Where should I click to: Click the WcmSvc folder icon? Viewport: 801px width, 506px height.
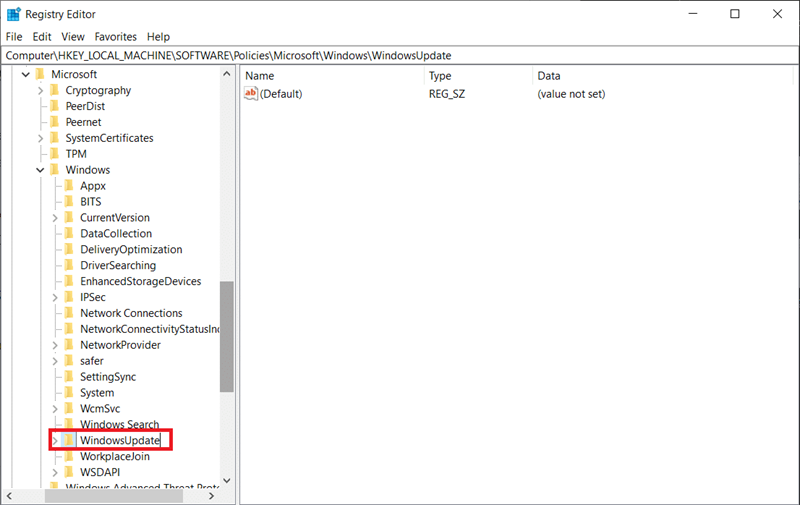[x=69, y=408]
